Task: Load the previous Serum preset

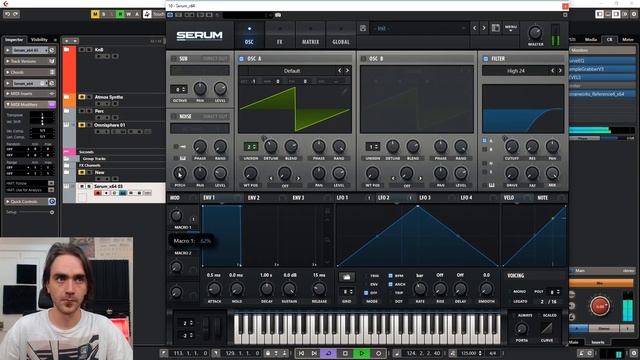Action: [474, 28]
